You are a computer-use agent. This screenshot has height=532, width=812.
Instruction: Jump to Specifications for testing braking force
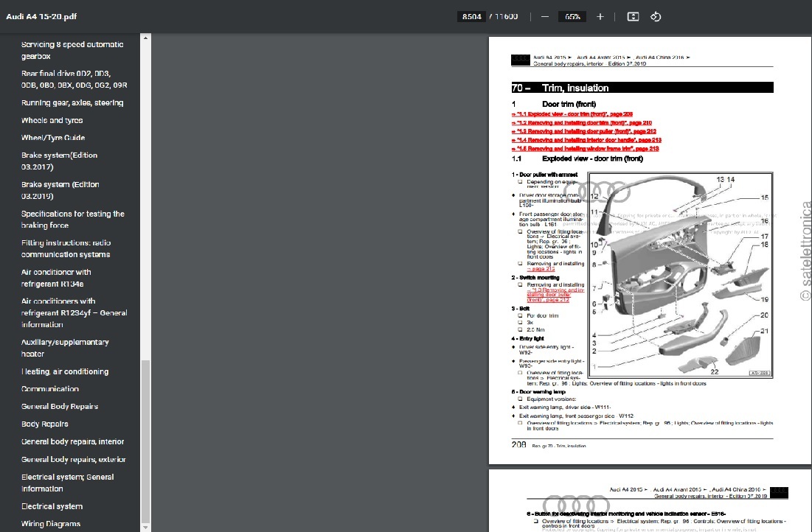pos(72,220)
